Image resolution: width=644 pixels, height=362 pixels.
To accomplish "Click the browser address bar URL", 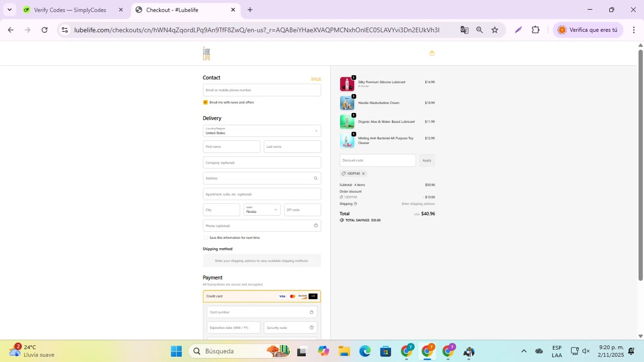I will tap(256, 30).
